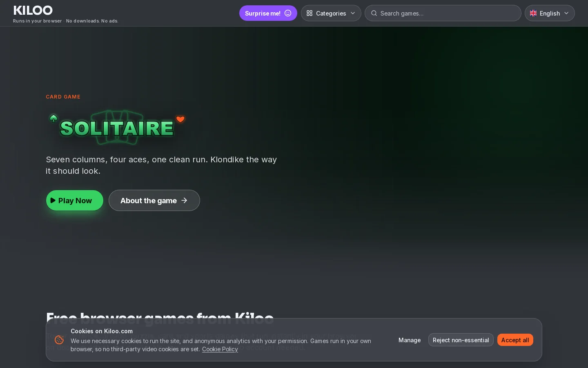Click the Solitaire game logo
Viewport: 588px width, 368px height.
tap(117, 127)
